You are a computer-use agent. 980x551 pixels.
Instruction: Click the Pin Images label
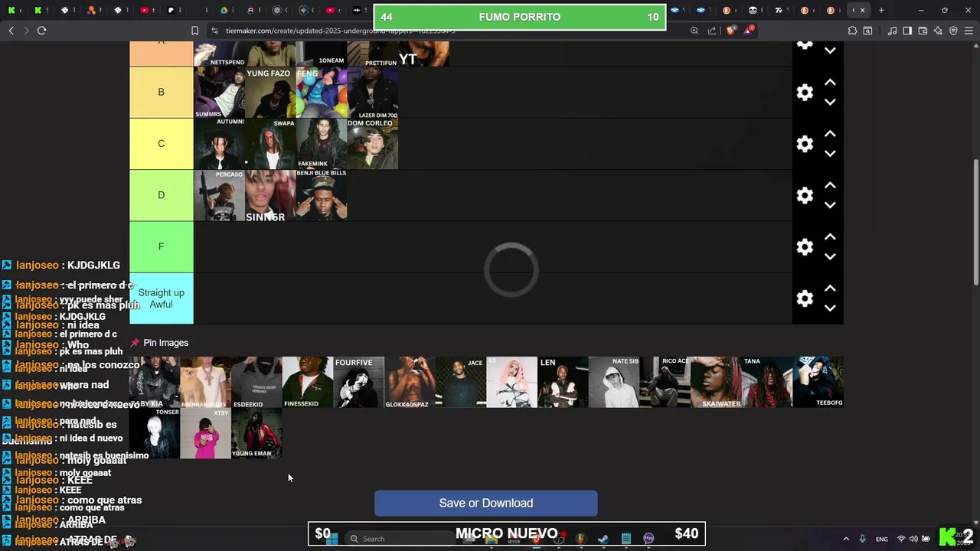(165, 343)
